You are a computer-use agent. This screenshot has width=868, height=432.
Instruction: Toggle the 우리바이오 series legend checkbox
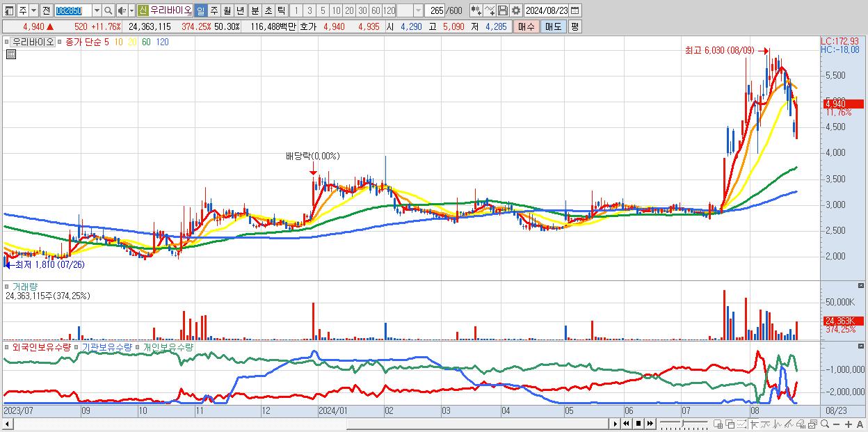click(8, 42)
